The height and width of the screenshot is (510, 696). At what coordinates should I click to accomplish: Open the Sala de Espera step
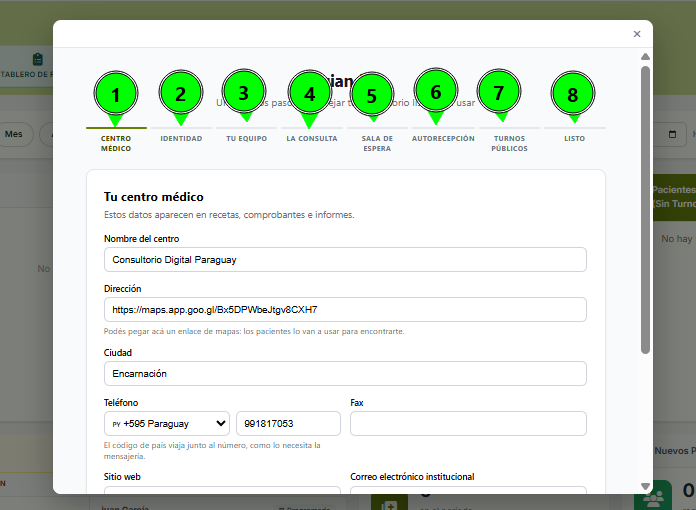(x=377, y=143)
